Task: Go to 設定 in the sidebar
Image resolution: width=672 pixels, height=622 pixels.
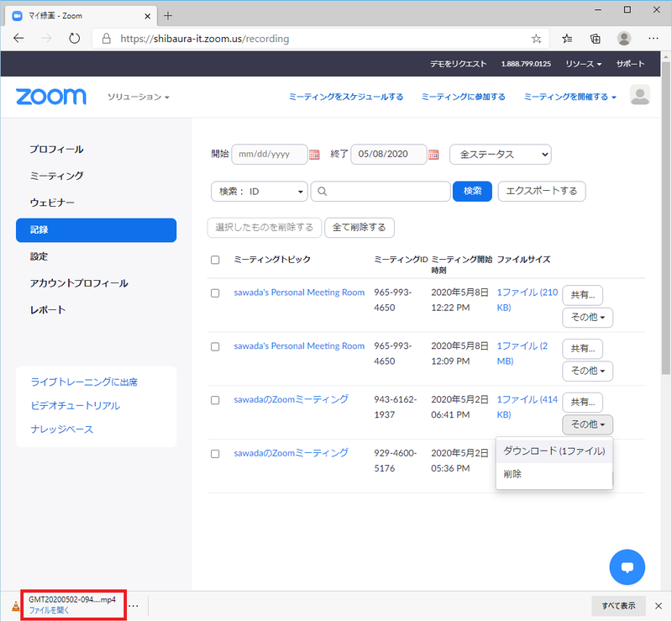Action: click(39, 256)
